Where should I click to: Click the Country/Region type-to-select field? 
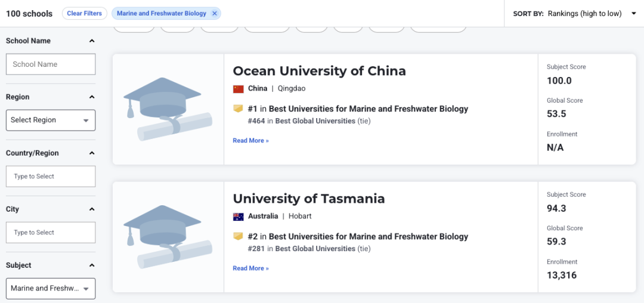51,177
